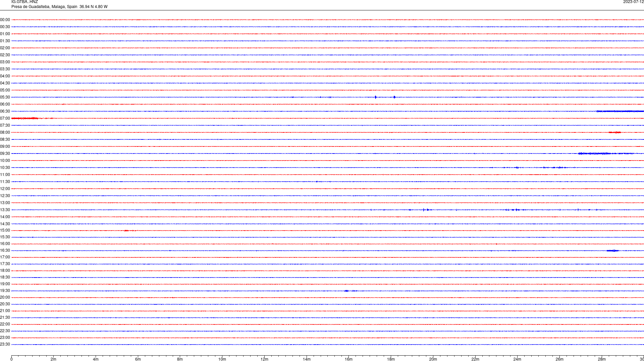The width and height of the screenshot is (644, 362).
Task: Select the 01:00 time row label
Action: tap(5, 34)
